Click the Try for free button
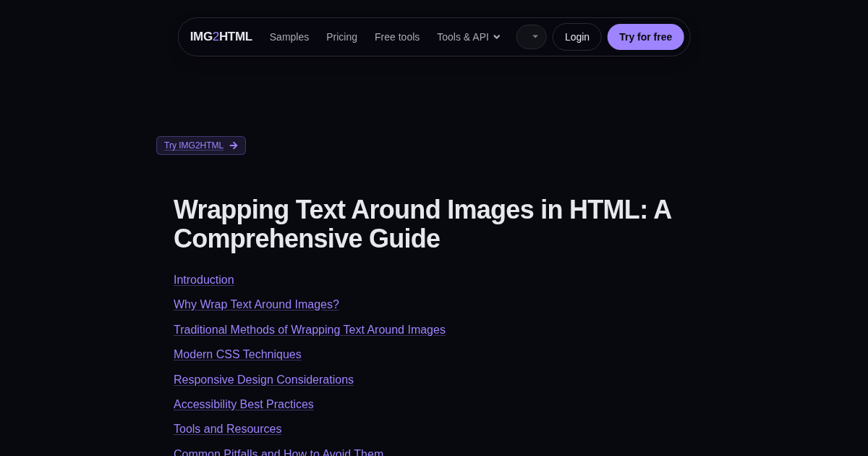The width and height of the screenshot is (868, 456). click(645, 37)
